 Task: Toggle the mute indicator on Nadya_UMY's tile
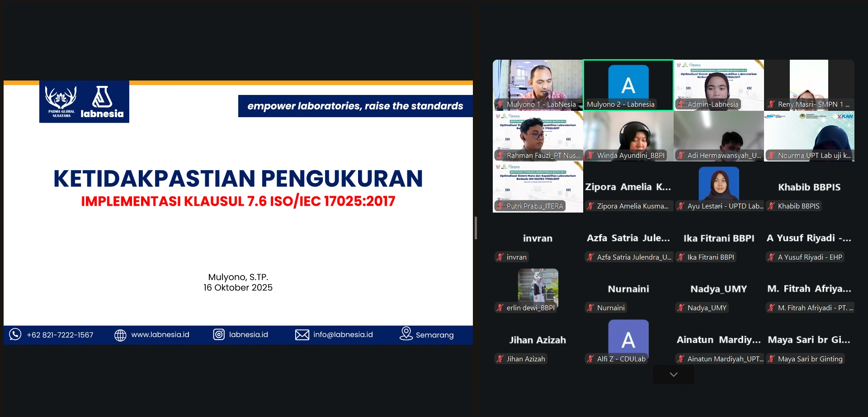[x=680, y=308]
